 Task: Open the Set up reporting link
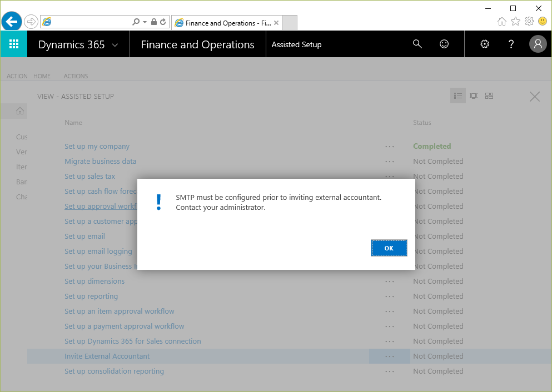pyautogui.click(x=91, y=296)
